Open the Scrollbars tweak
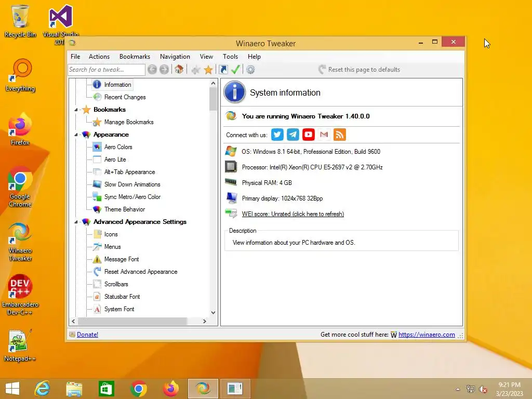This screenshot has width=532, height=399. click(116, 284)
